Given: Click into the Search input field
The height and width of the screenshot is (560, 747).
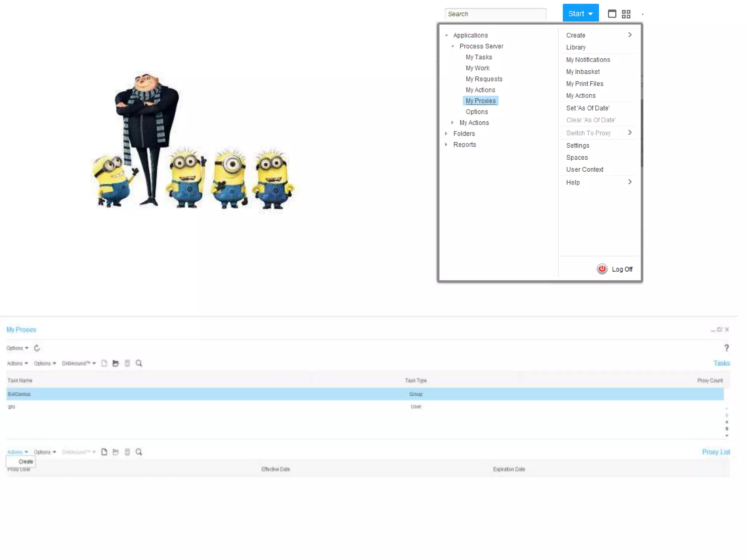Looking at the screenshot, I should tap(495, 14).
